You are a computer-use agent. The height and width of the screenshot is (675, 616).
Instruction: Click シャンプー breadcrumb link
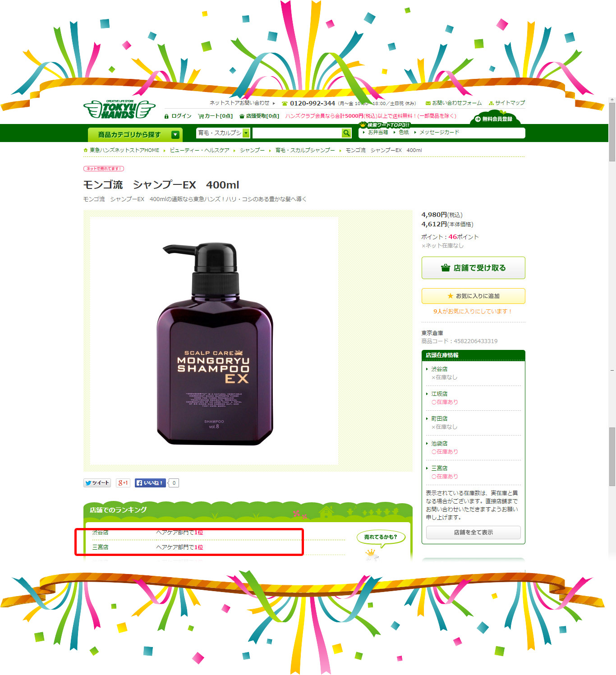pyautogui.click(x=252, y=150)
